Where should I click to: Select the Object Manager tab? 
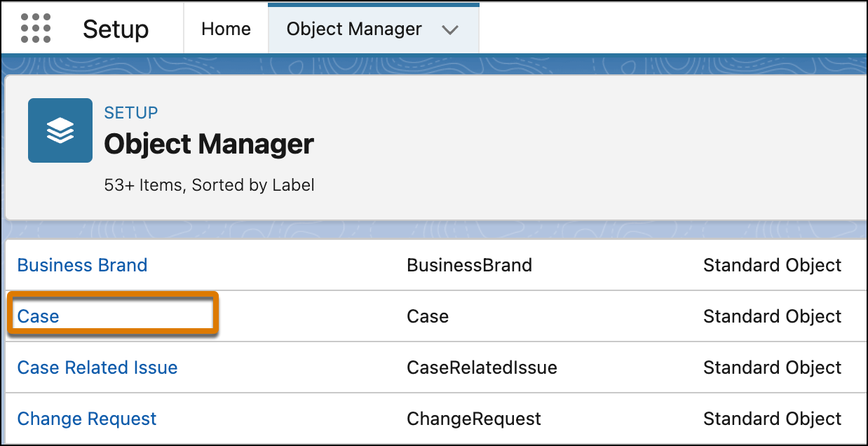tap(354, 29)
